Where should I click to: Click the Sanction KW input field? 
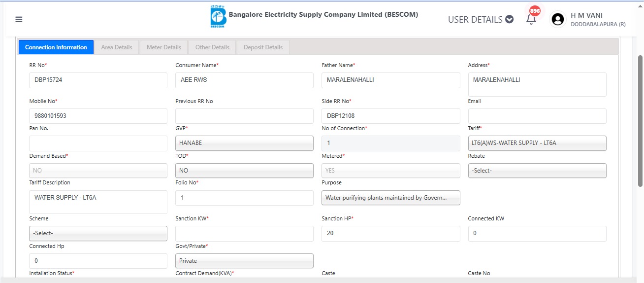pos(244,233)
